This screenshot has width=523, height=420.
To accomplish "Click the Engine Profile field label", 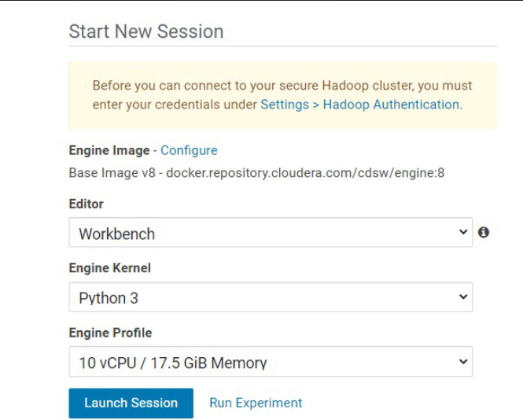I will coord(110,333).
